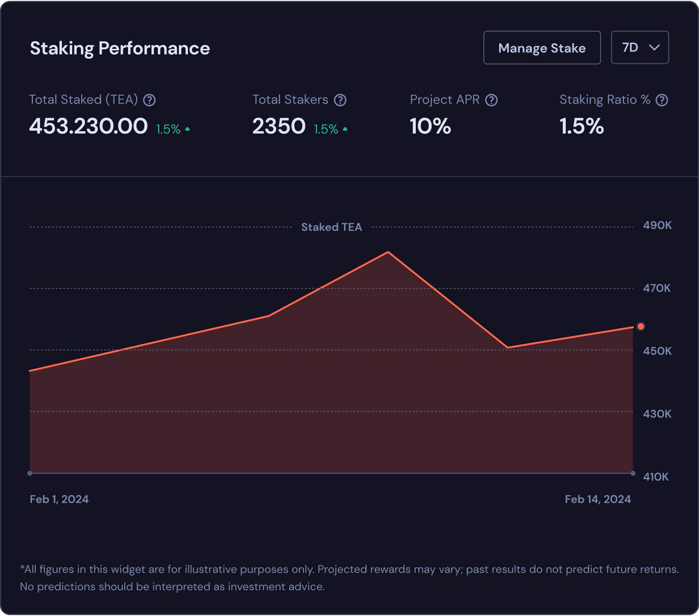Click the Manage Stake button
The width and height of the screenshot is (699, 616).
pos(542,48)
